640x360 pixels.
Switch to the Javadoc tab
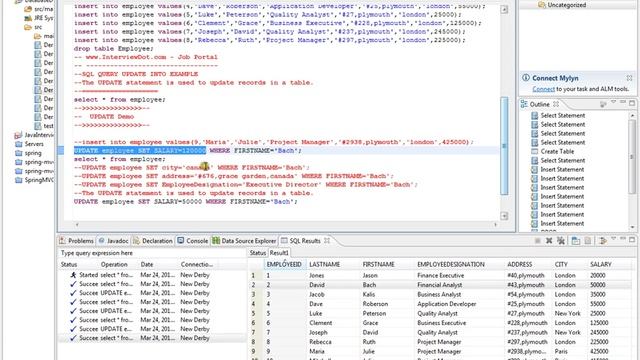pos(113,241)
